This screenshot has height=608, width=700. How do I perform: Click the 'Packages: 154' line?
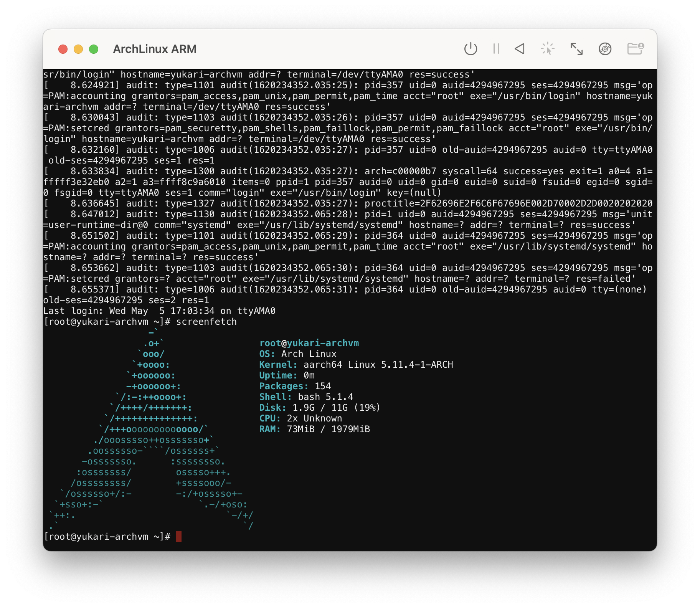click(295, 386)
